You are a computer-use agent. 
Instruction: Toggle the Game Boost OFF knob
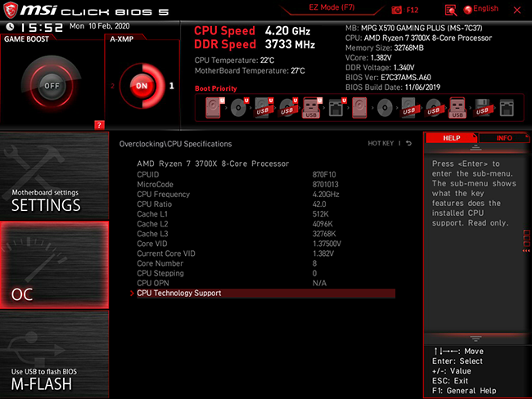coord(52,86)
